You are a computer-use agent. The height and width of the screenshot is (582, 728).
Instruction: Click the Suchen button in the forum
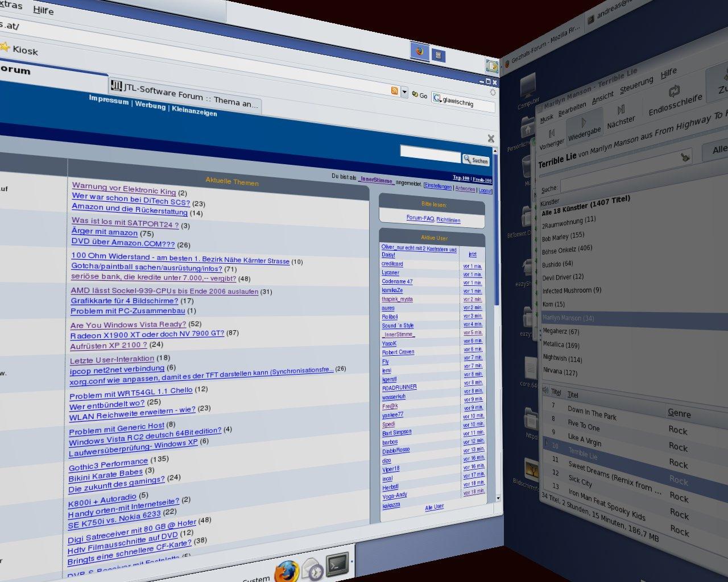(x=475, y=160)
